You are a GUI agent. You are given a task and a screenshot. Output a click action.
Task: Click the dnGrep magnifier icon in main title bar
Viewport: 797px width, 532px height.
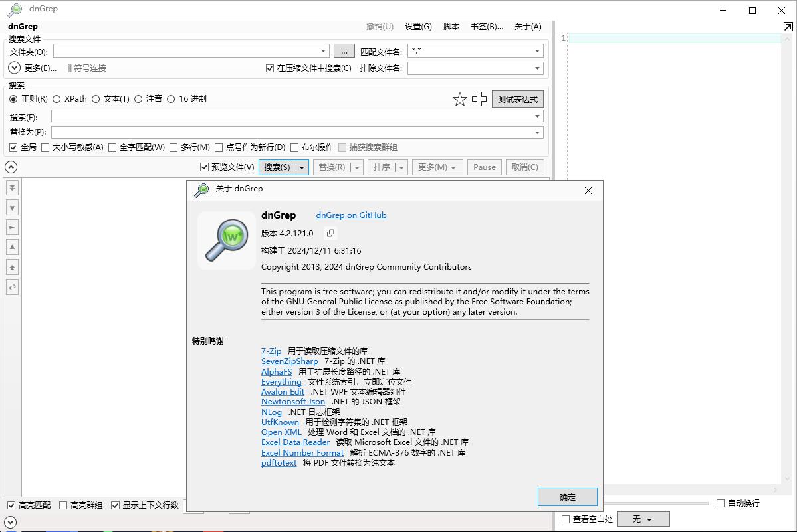click(15, 10)
